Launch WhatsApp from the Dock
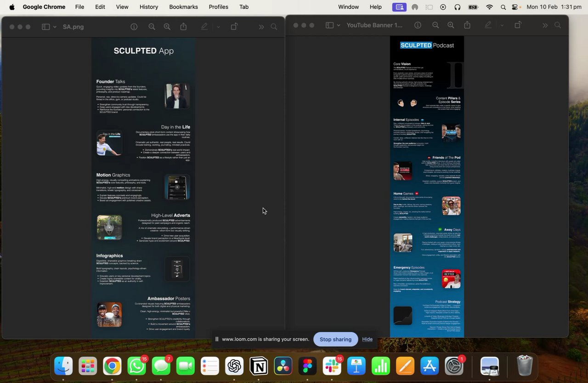The width and height of the screenshot is (588, 383). point(136,366)
